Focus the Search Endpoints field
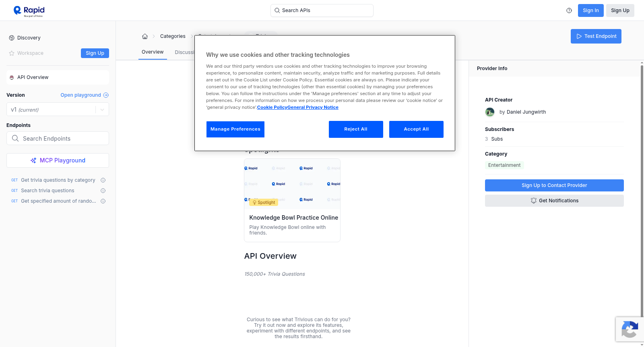The image size is (644, 347). [x=58, y=138]
